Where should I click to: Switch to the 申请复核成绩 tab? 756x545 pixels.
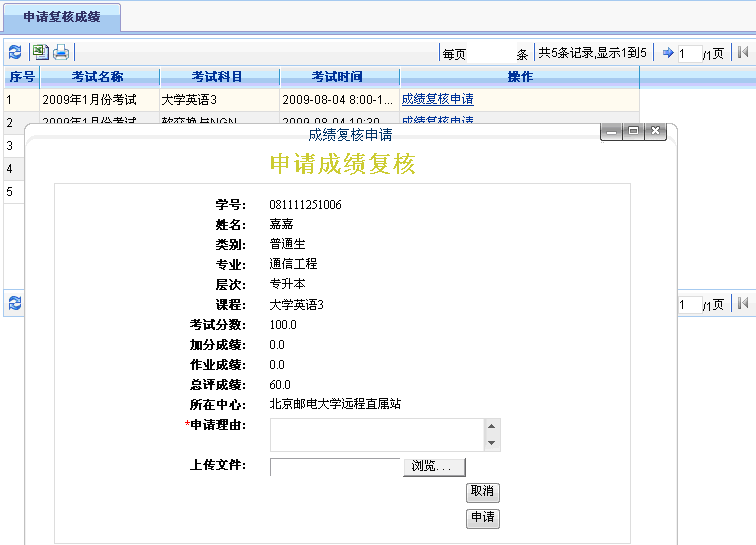coord(62,17)
